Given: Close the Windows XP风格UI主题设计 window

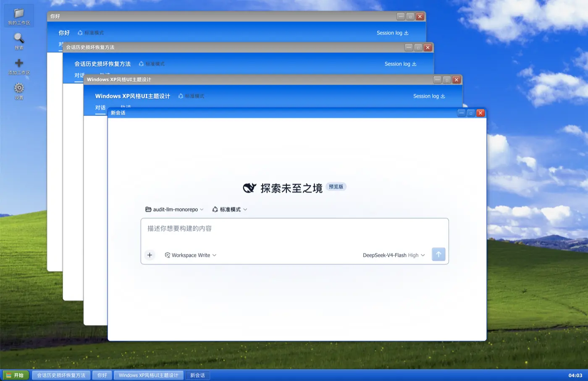Looking at the screenshot, I should pos(457,79).
